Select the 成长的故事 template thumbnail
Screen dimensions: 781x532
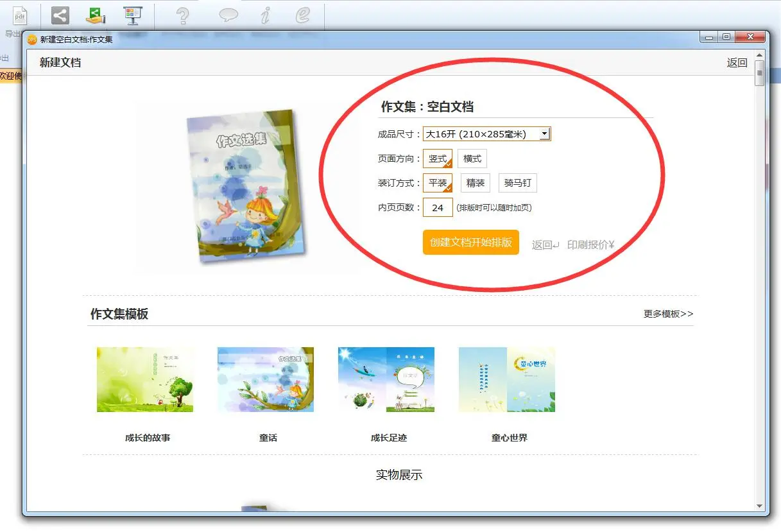[145, 379]
